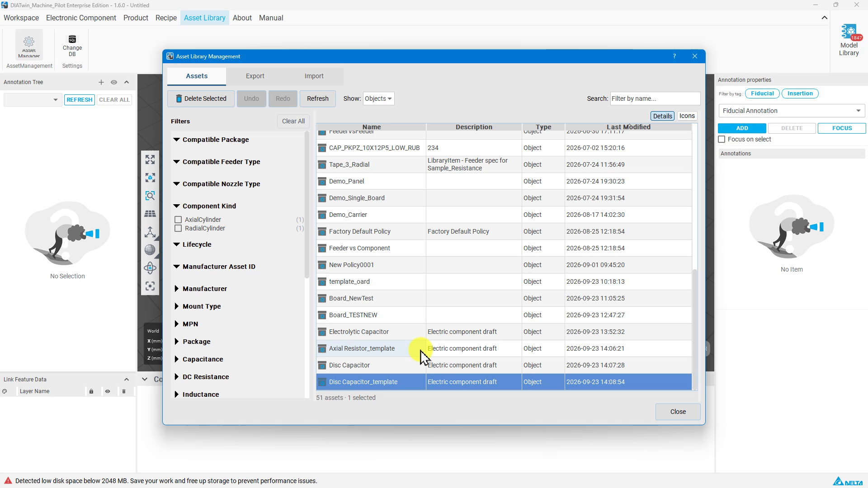Click the coordinate axes icon
868x488 pixels.
(150, 232)
